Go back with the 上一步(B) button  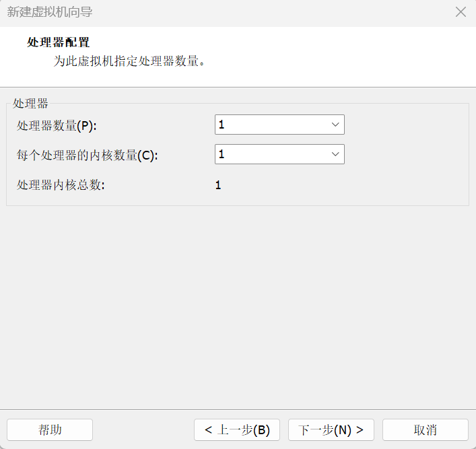(x=237, y=429)
